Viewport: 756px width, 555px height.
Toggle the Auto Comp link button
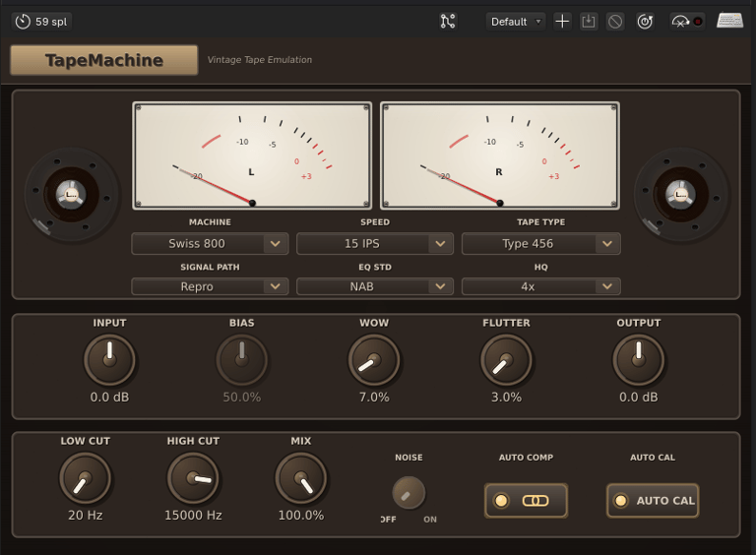point(526,501)
